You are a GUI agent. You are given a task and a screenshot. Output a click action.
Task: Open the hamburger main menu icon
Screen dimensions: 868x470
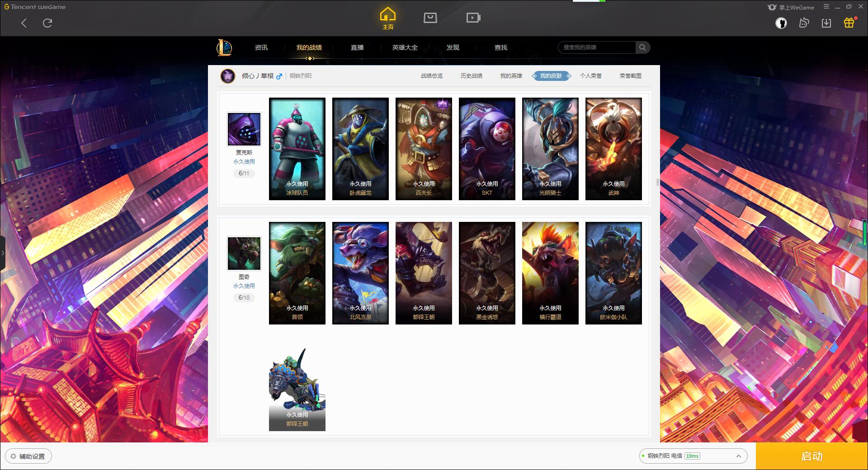pyautogui.click(x=826, y=7)
